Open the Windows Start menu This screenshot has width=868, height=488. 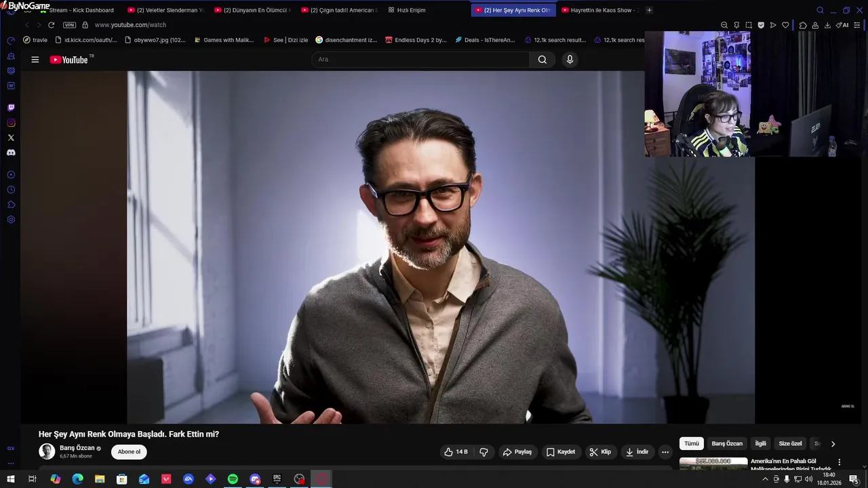(11, 479)
